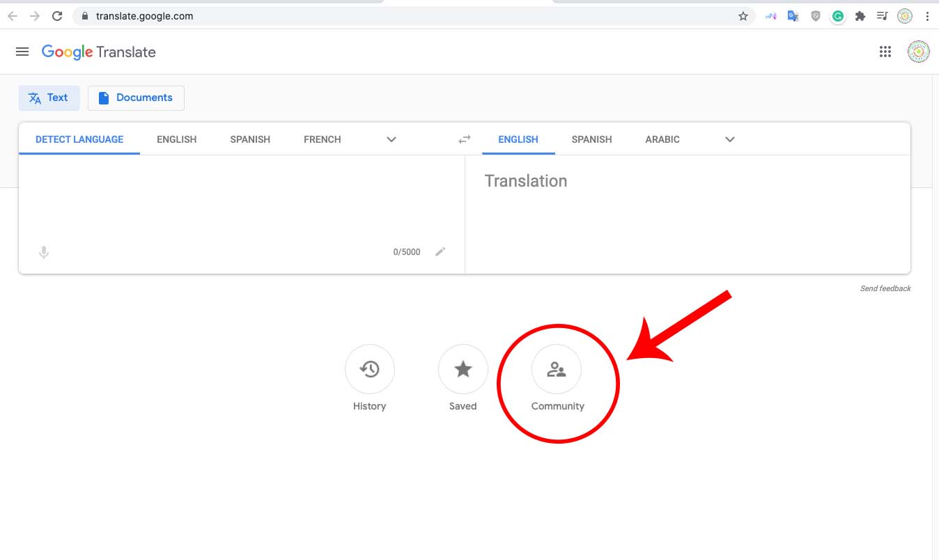The width and height of the screenshot is (939, 560).
Task: Click the Translation output placeholder
Action: pos(526,181)
